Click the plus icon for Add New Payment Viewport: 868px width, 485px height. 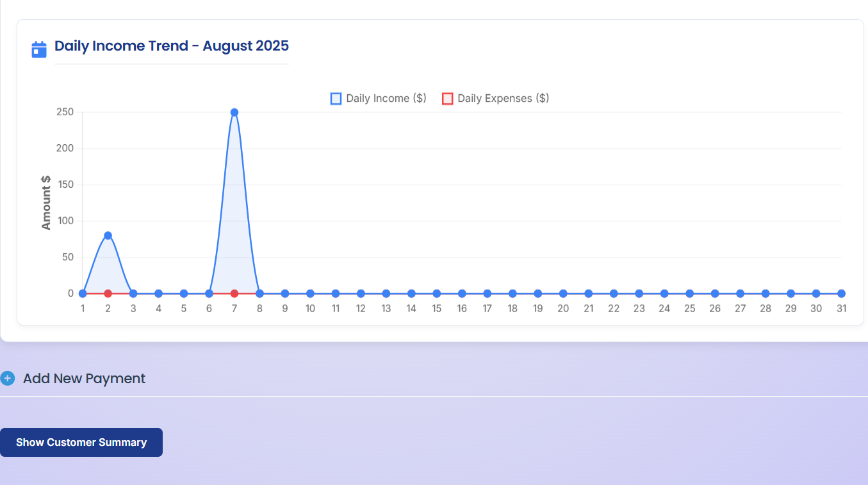(8, 379)
